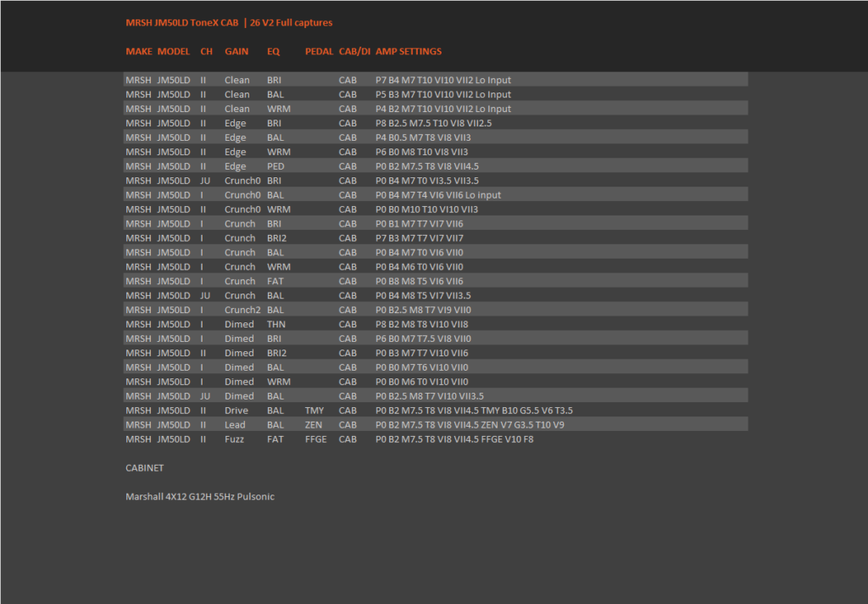Select settings 'P0 B2.5 M8 T7 VI9 VII0'
The image size is (868, 604).
(x=423, y=310)
